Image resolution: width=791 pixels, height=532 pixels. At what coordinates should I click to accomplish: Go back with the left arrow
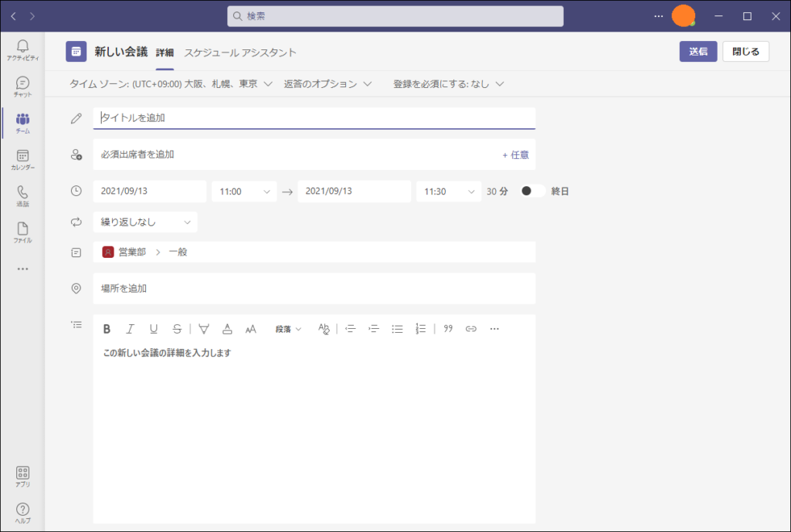click(x=14, y=16)
